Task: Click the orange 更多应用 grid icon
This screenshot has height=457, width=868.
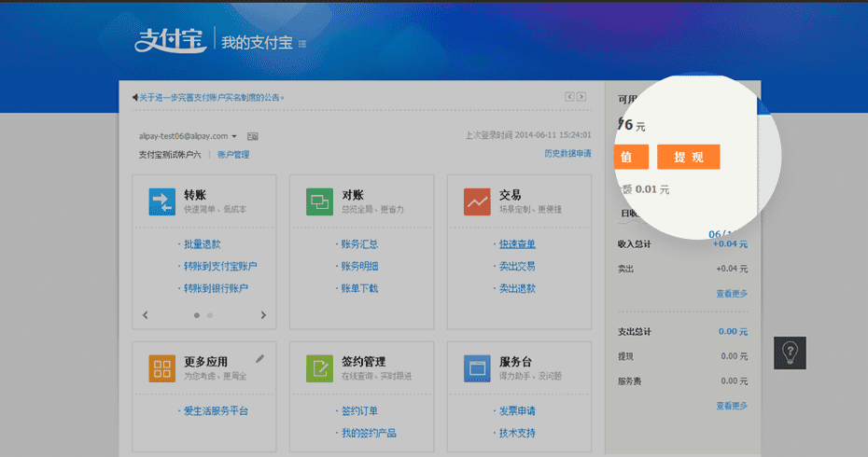Action: click(x=162, y=368)
